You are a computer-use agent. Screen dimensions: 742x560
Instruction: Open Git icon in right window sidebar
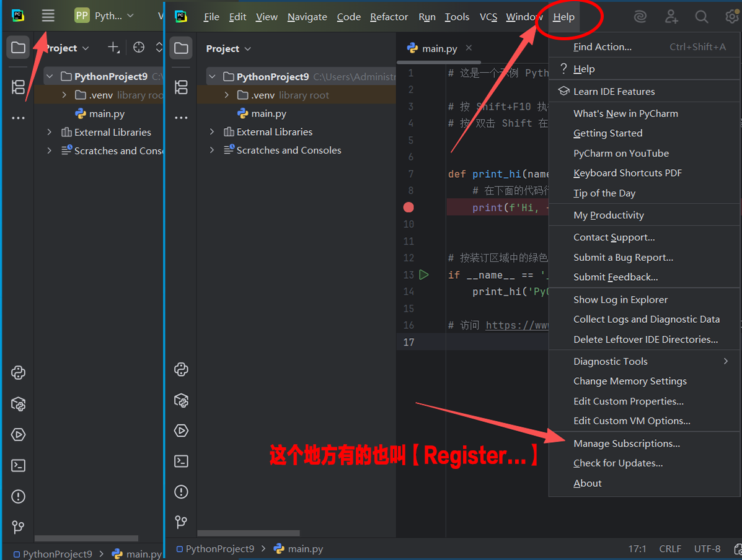(181, 522)
